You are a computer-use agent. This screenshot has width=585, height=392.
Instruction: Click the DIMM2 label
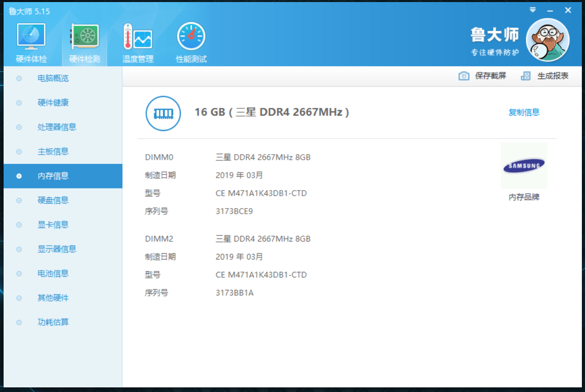tap(159, 239)
